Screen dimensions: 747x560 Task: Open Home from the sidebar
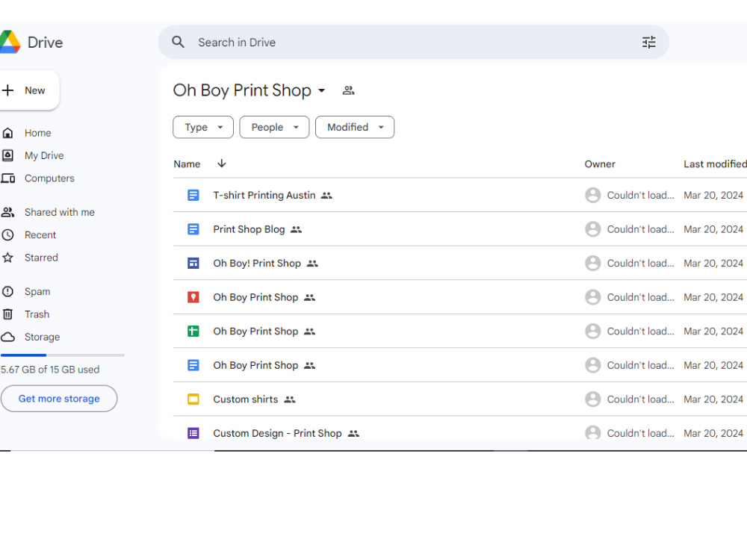(x=38, y=132)
